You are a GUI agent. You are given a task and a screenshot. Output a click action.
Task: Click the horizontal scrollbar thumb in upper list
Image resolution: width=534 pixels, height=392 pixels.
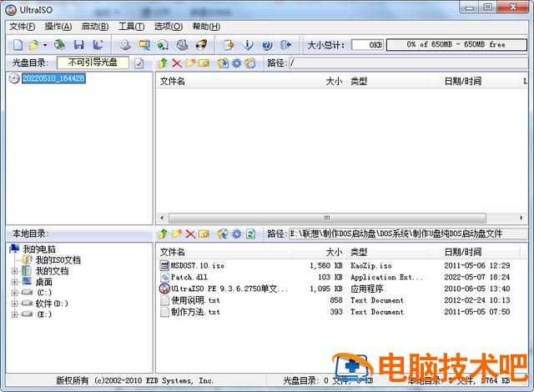pos(327,218)
